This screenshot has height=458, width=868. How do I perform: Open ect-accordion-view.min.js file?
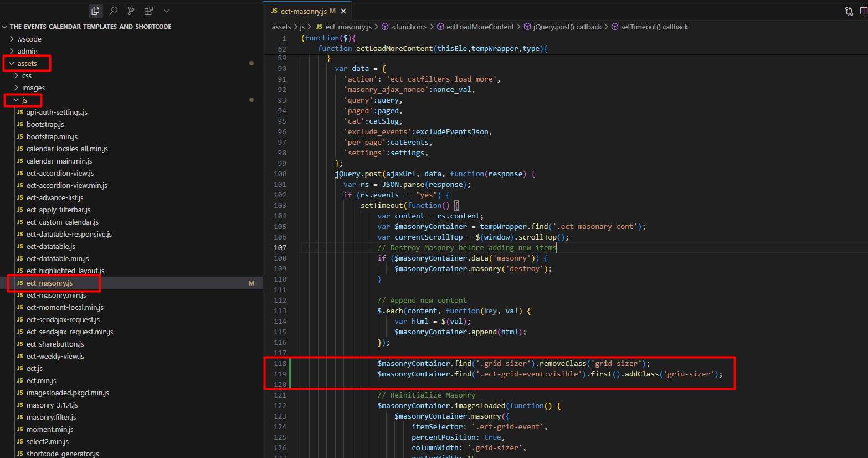pos(66,185)
